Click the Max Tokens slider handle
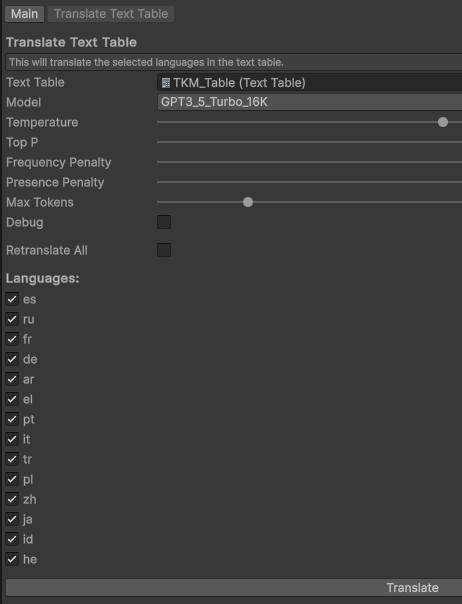The image size is (462, 604). tap(248, 202)
